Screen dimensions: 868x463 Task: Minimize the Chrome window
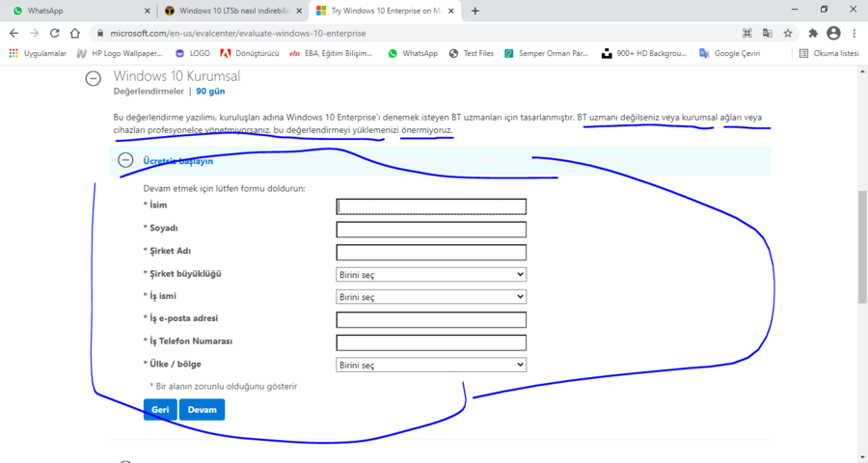[x=795, y=10]
